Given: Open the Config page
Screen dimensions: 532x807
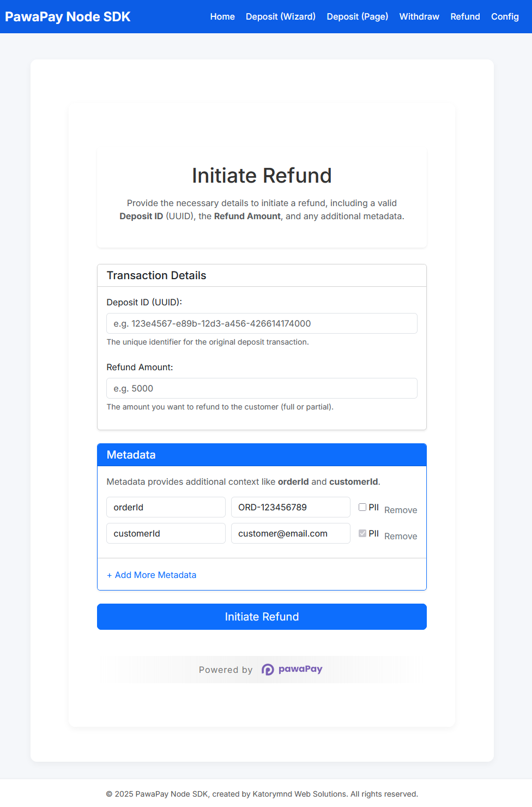Looking at the screenshot, I should point(505,17).
